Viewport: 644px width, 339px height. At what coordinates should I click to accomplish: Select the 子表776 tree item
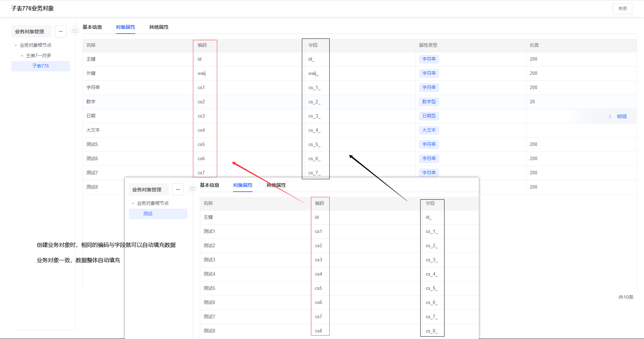41,66
